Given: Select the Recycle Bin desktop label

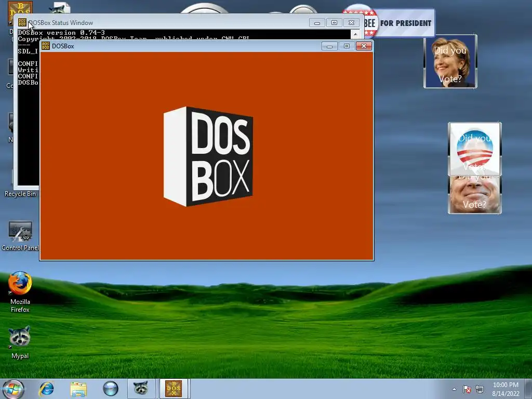Looking at the screenshot, I should click(x=20, y=194).
